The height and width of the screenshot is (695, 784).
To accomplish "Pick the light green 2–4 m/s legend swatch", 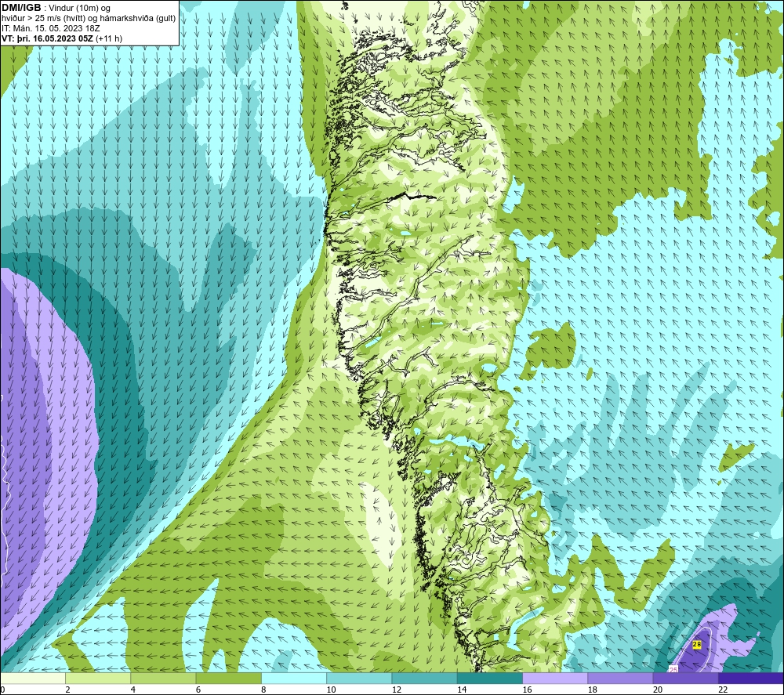I will pos(98,678).
